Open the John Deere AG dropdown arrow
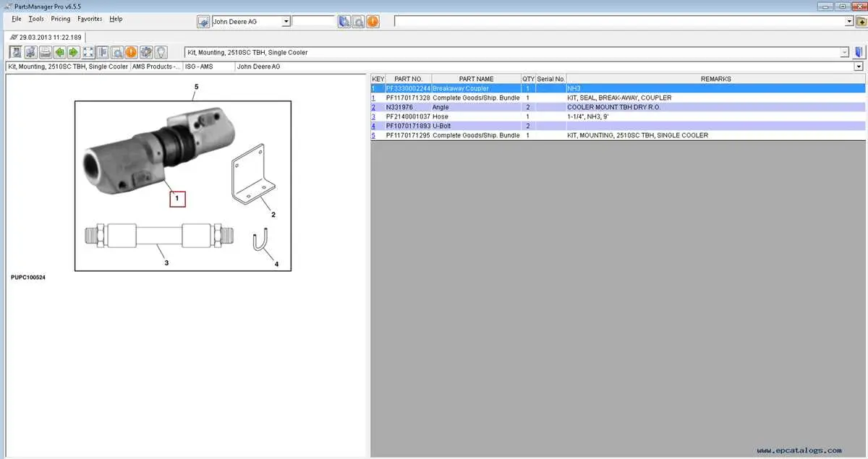 point(286,22)
